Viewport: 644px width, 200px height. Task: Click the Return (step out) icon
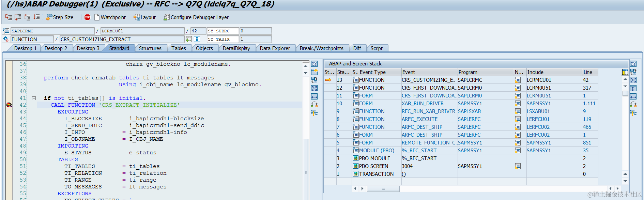[27, 17]
